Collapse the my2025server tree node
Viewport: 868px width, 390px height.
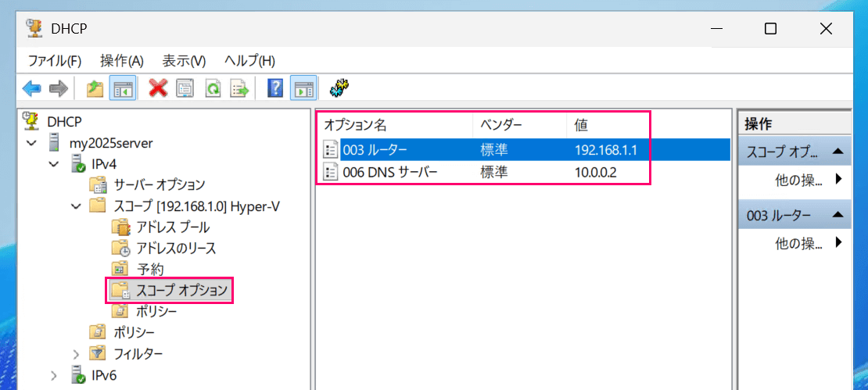point(31,143)
